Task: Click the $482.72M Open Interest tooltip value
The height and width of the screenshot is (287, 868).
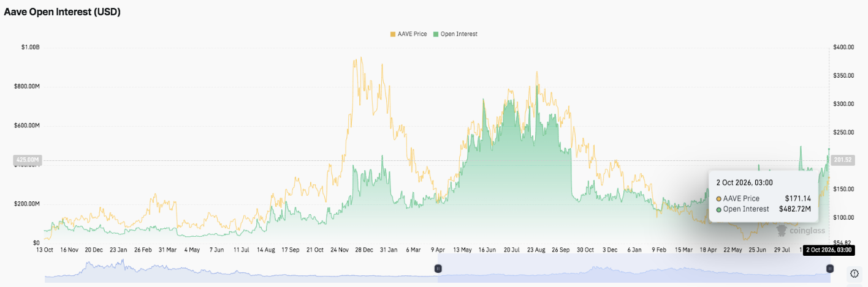Action: [794, 209]
